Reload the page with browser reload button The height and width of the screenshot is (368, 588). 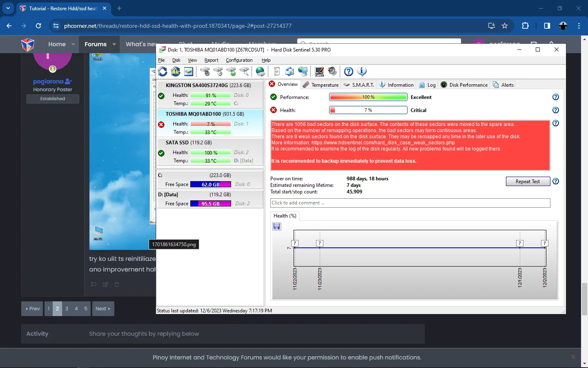click(38, 26)
